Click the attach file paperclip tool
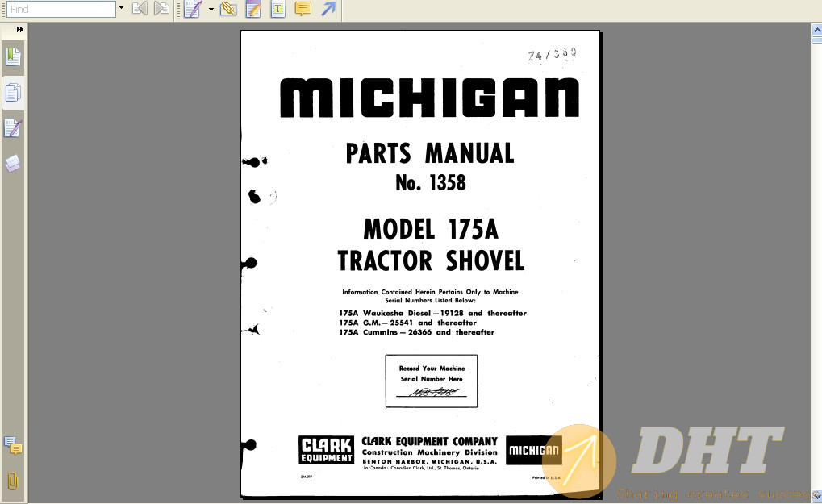This screenshot has width=822, height=504. (228, 9)
